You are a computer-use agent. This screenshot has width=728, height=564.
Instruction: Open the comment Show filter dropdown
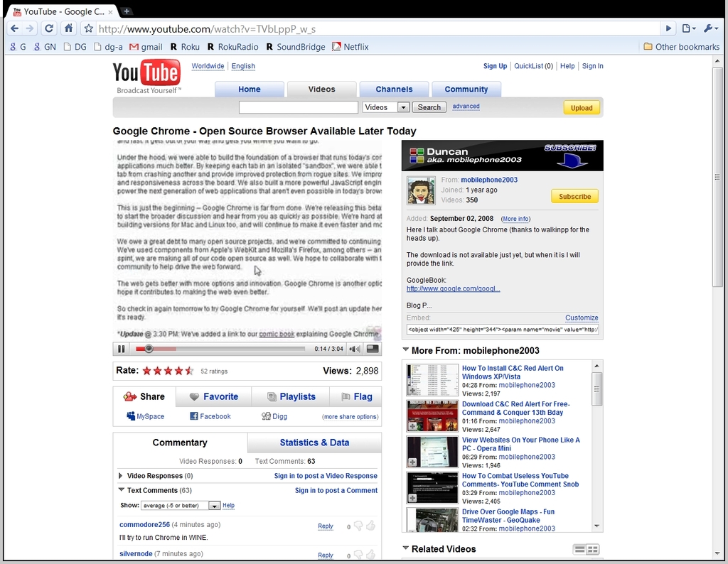click(180, 505)
